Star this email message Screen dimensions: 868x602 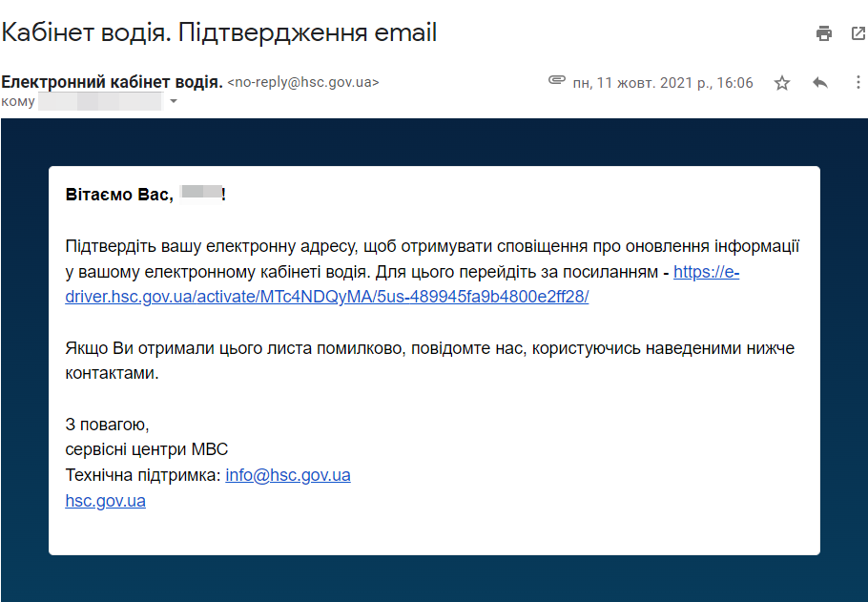click(x=781, y=83)
